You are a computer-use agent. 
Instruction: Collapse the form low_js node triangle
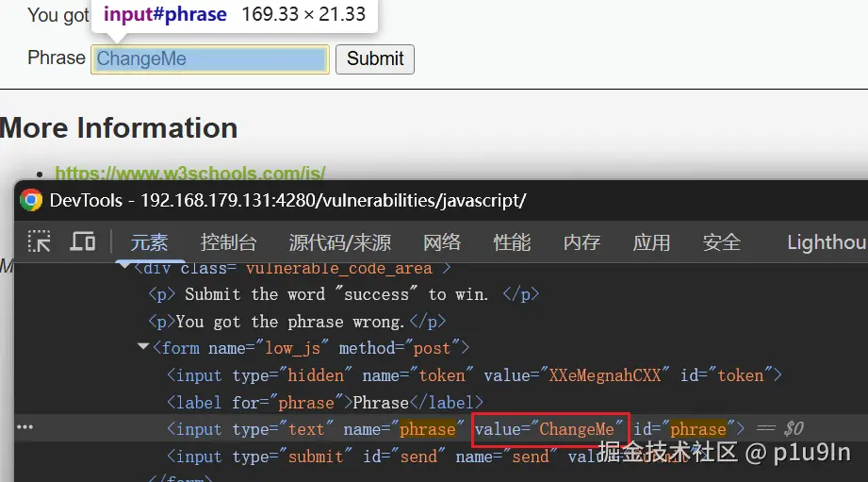click(x=143, y=347)
